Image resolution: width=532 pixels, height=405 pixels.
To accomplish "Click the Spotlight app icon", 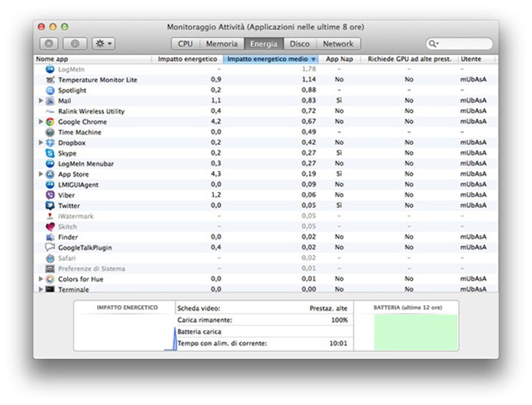I will click(x=50, y=90).
